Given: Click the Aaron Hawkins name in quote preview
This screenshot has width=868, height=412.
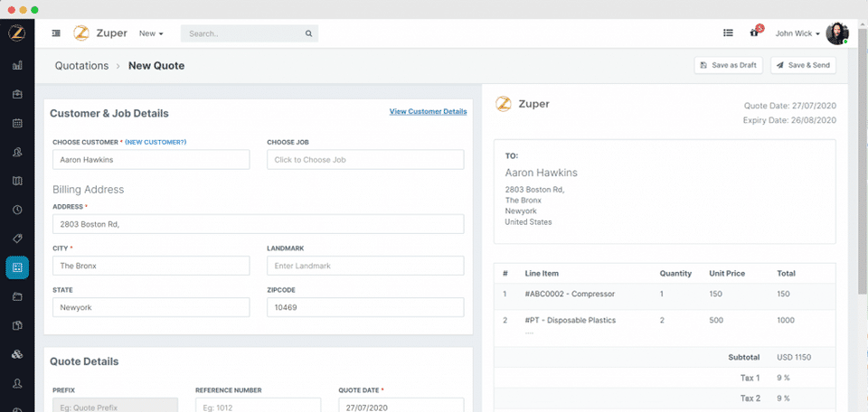Looking at the screenshot, I should tap(541, 173).
